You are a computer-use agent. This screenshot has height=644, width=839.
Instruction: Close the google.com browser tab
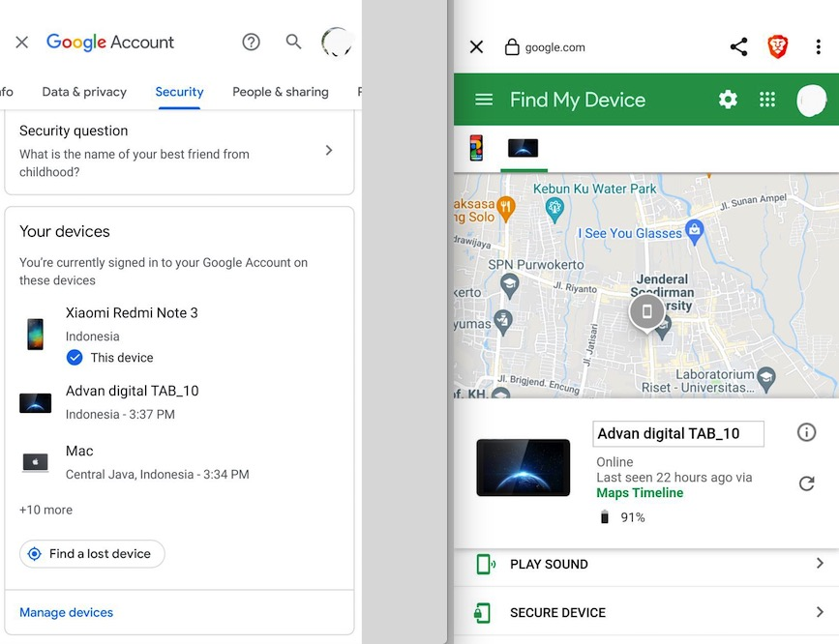pyautogui.click(x=476, y=47)
